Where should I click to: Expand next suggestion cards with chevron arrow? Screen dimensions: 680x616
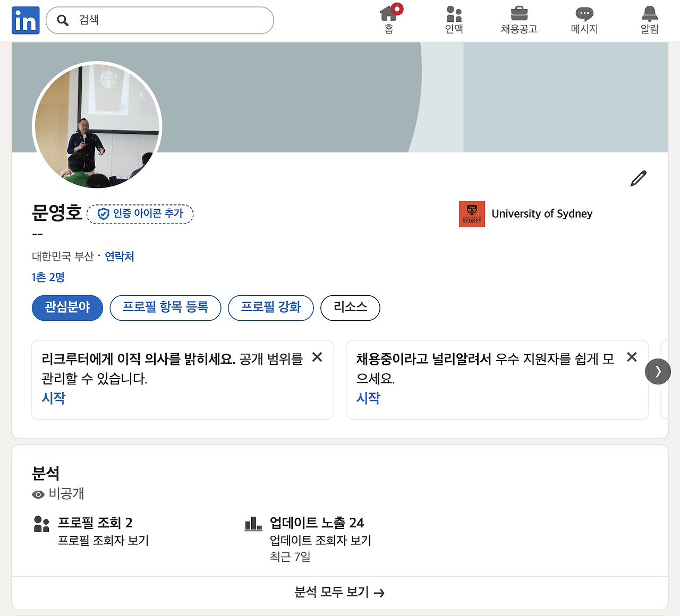pos(658,372)
